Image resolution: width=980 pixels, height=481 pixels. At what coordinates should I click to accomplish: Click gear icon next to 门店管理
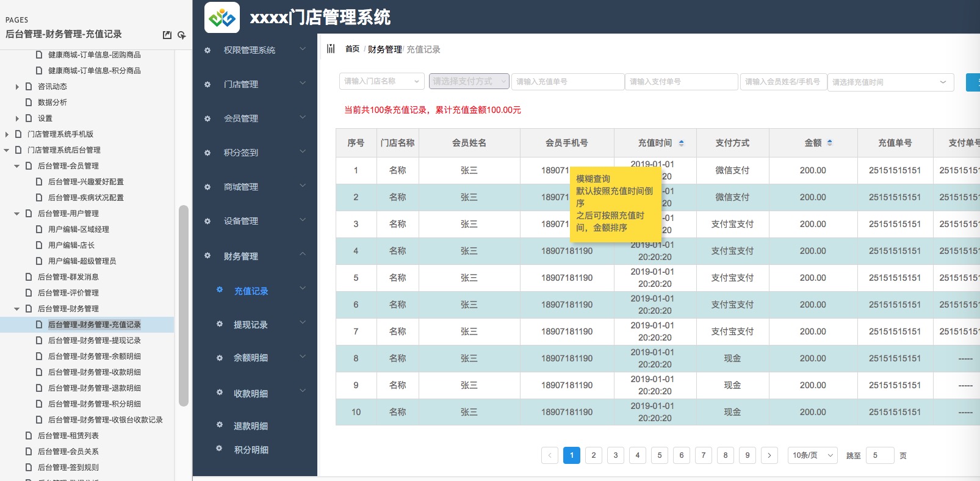[x=207, y=84]
